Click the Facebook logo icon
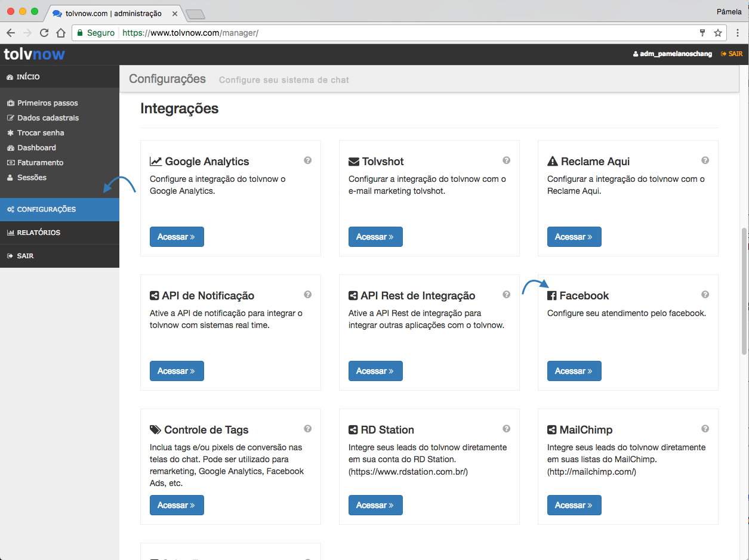749x560 pixels. click(x=552, y=296)
